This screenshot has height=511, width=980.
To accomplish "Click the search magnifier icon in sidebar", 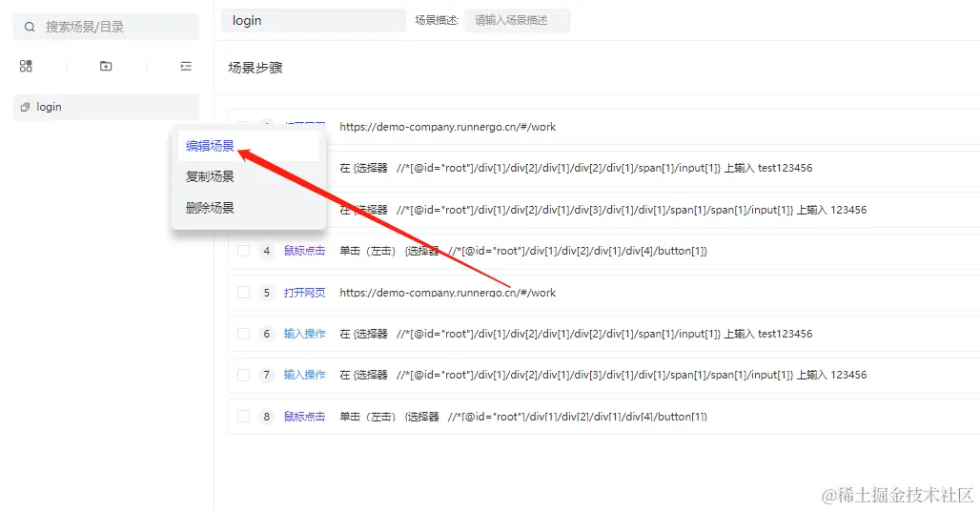I will click(x=30, y=27).
